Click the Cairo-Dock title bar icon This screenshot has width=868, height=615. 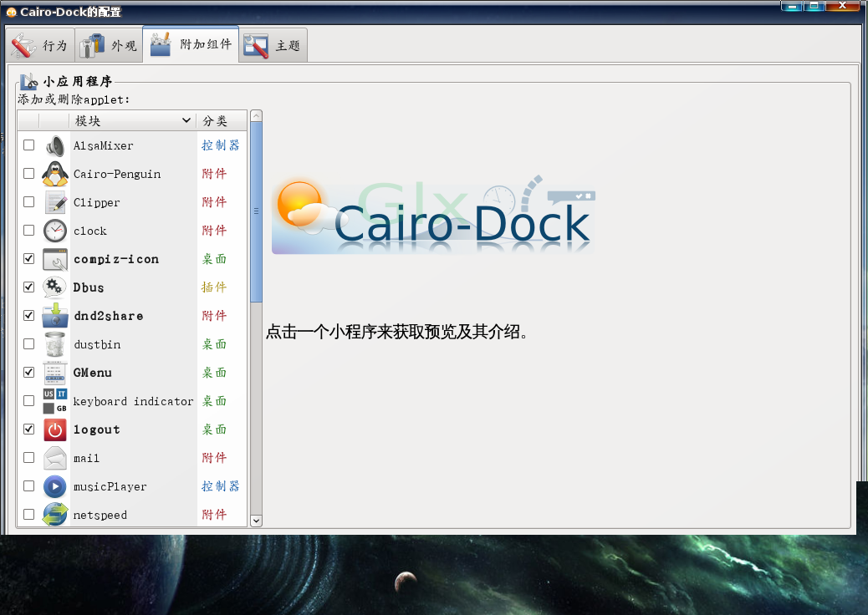[11, 12]
